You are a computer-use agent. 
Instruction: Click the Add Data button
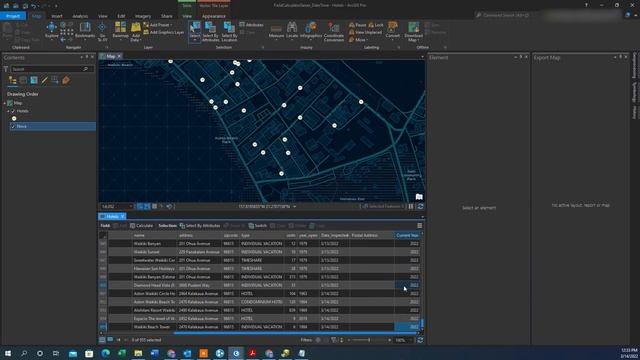coord(136,32)
